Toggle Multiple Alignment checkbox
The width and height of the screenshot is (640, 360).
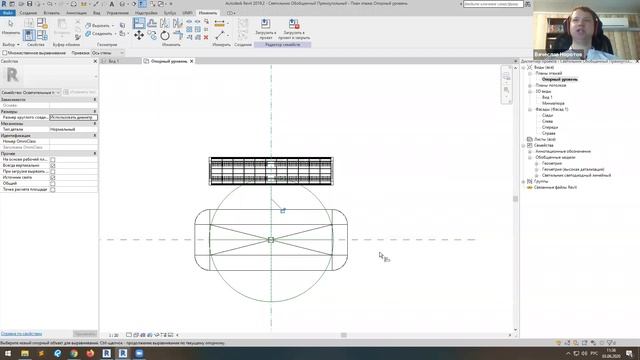pyautogui.click(x=5, y=53)
